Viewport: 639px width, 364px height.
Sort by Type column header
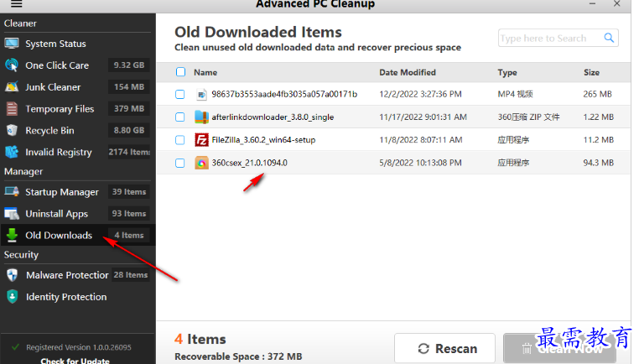tap(507, 73)
